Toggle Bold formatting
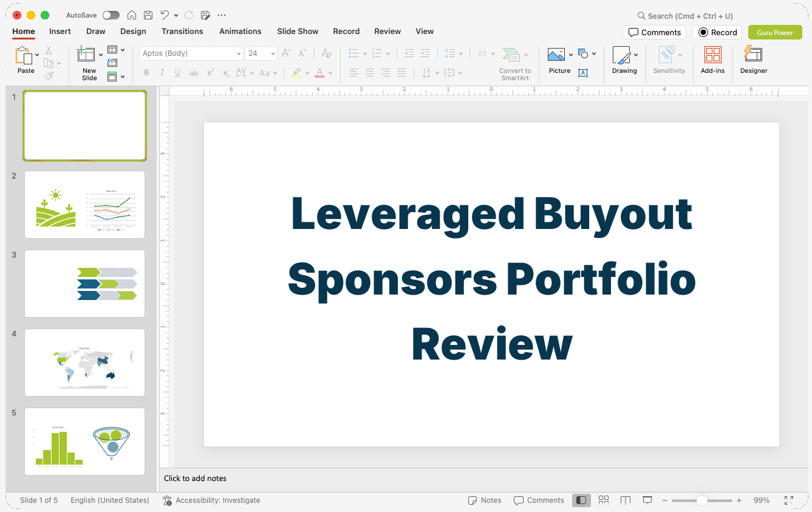The height and width of the screenshot is (512, 812). tap(146, 73)
